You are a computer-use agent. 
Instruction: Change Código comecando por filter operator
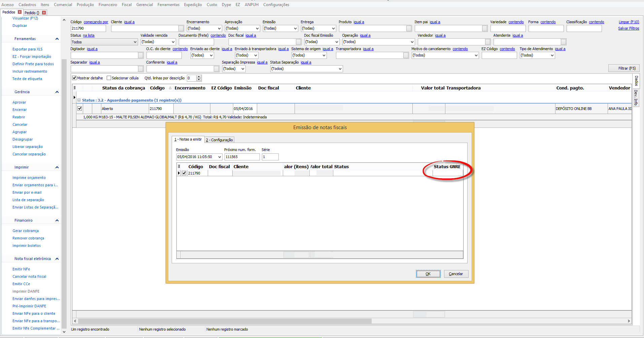[x=96, y=22]
